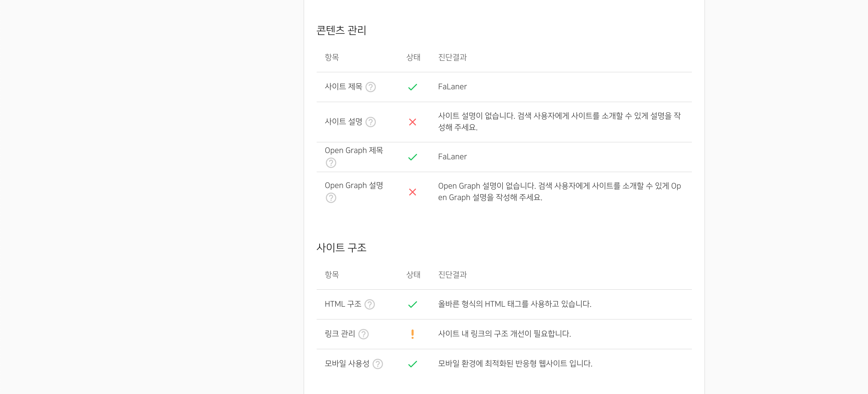The height and width of the screenshot is (394, 868).
Task: Select the 콘텐츠 관리 section heading
Action: coord(342,30)
